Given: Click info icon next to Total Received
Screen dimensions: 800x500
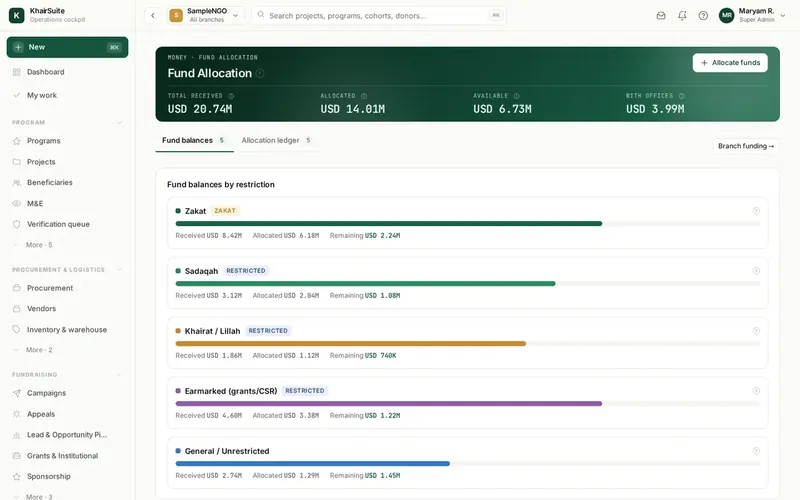Looking at the screenshot, I should tap(231, 96).
